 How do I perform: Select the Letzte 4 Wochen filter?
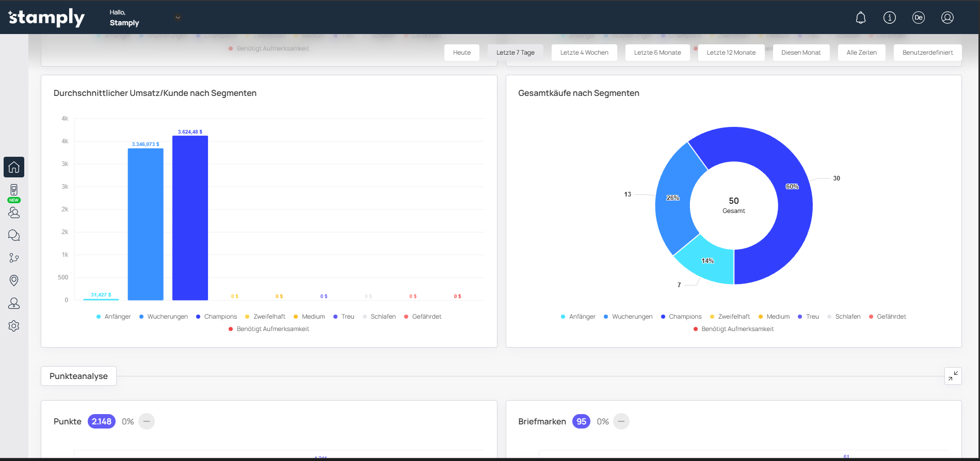coord(584,53)
